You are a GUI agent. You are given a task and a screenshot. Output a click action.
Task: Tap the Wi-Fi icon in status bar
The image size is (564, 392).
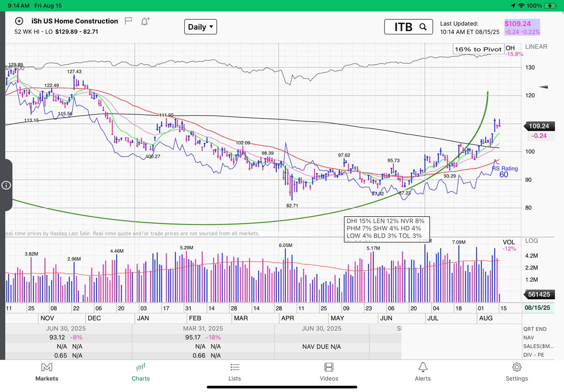pyautogui.click(x=521, y=6)
